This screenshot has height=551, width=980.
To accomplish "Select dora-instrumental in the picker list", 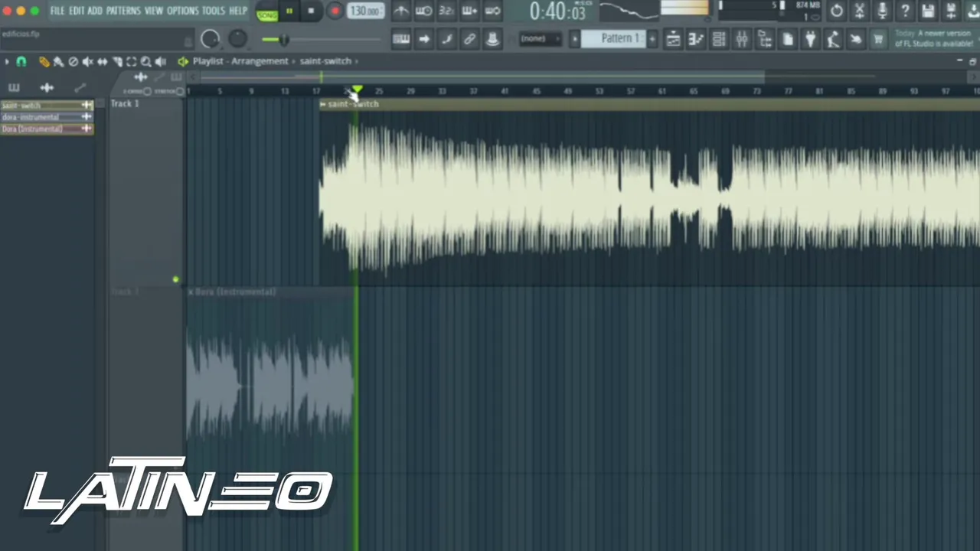I will (47, 117).
